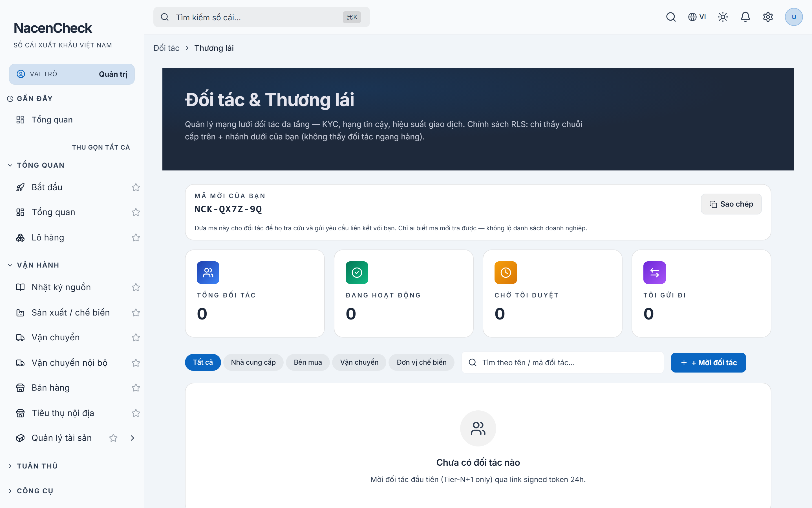Star the Tiêu thụ nội địa item
This screenshot has height=508, width=812.
pyautogui.click(x=136, y=413)
